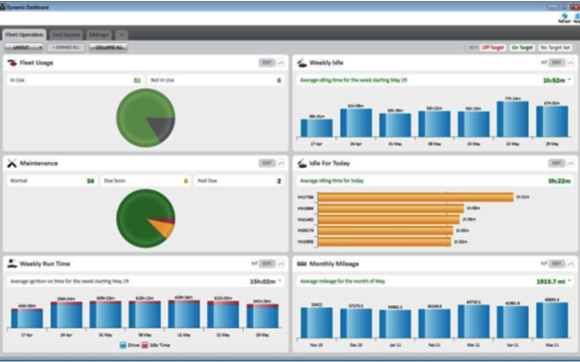Click the EXPAND ALL button
Viewport: 580px width, 362px height.
66,48
